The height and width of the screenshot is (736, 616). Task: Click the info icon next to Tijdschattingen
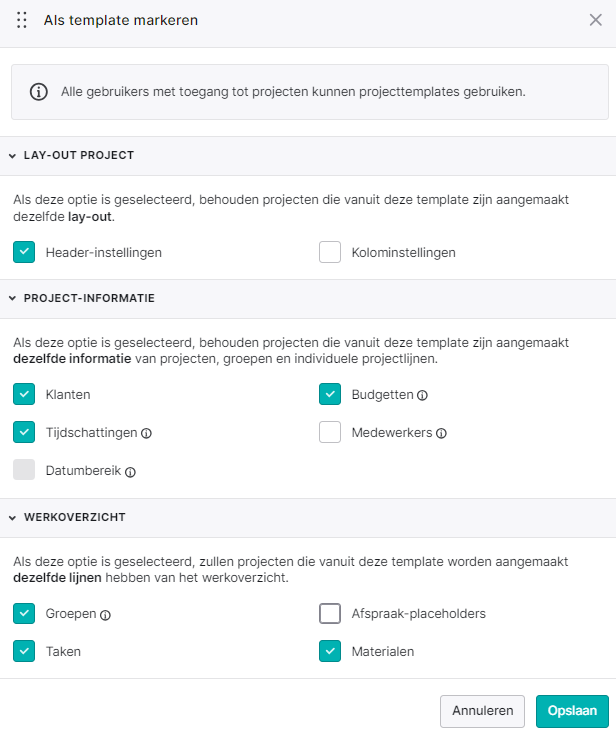[x=146, y=433]
